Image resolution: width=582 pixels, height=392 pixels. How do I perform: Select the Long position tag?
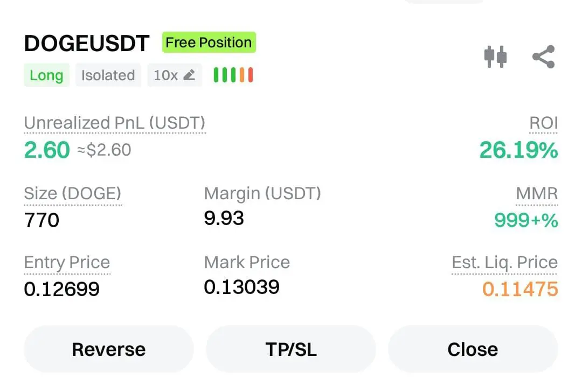point(46,75)
